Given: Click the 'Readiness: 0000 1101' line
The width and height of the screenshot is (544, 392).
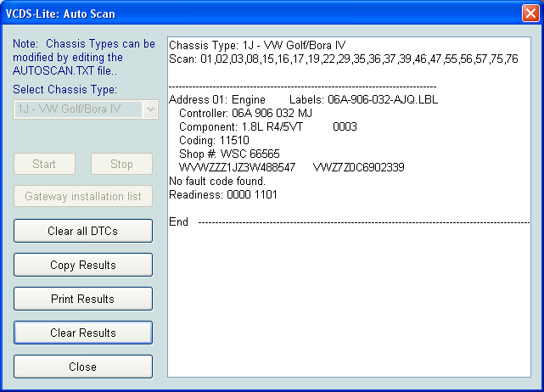Looking at the screenshot, I should coord(223,194).
